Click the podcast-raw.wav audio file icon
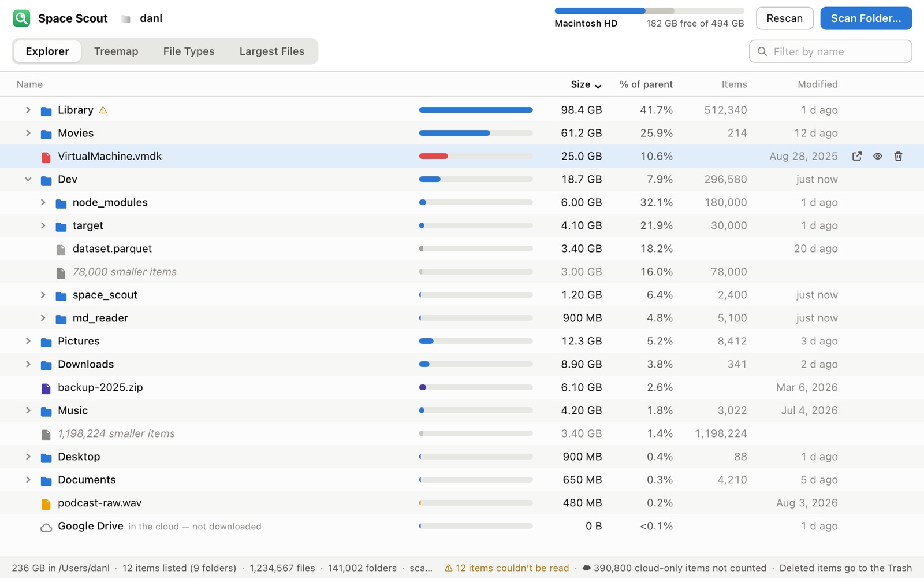 (46, 503)
